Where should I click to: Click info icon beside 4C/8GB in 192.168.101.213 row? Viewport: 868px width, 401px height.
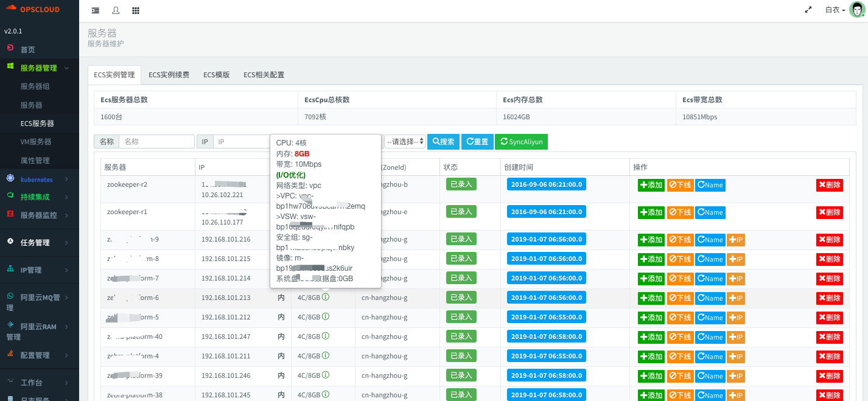326,298
